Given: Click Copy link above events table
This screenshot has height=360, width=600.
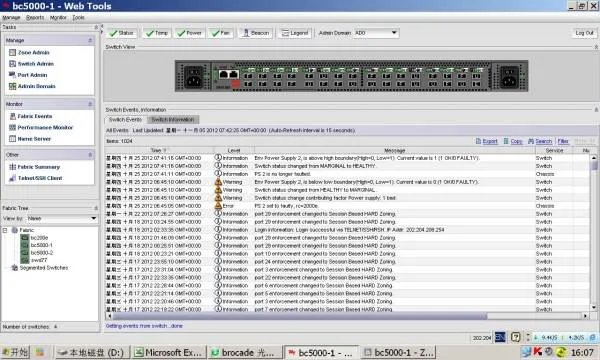Looking at the screenshot, I should [513, 141].
